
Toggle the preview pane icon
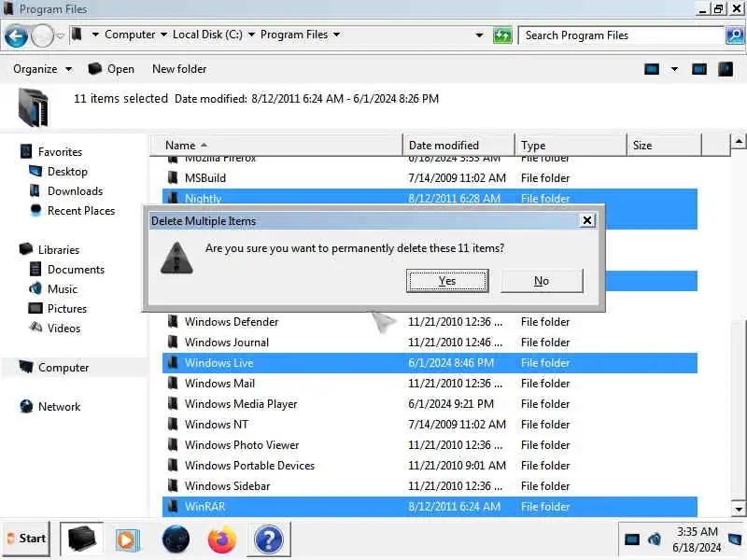tap(698, 69)
